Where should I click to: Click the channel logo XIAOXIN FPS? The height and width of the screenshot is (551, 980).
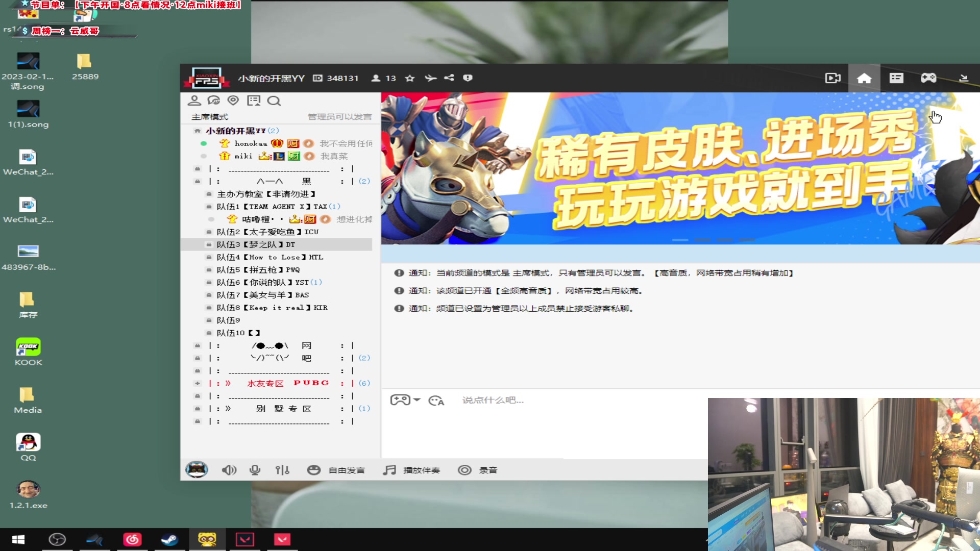point(206,78)
